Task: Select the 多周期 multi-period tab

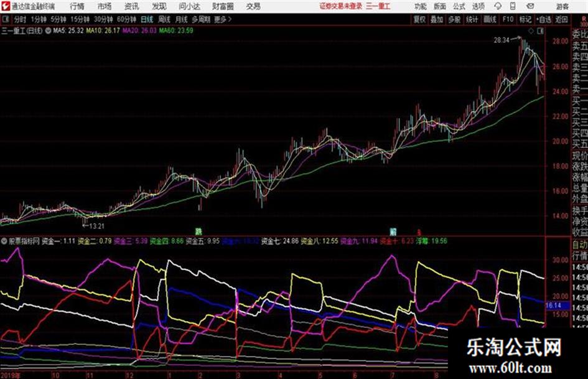Action: coord(201,19)
